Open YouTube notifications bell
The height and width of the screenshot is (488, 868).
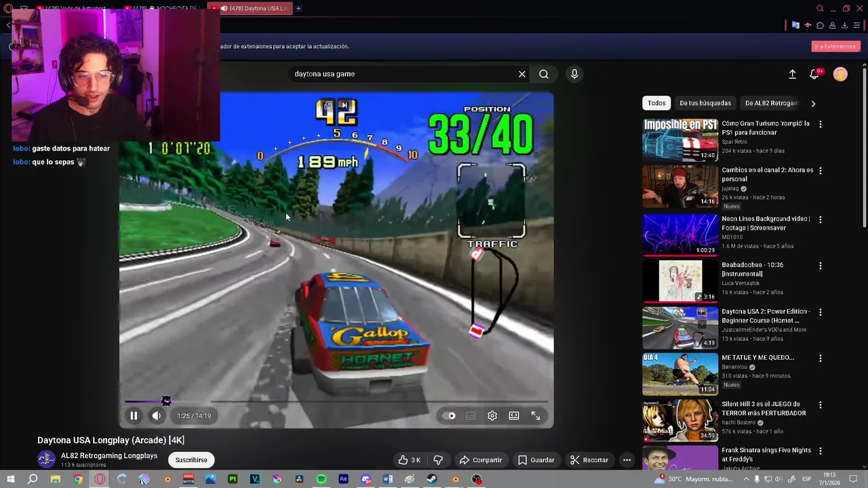[x=815, y=74]
